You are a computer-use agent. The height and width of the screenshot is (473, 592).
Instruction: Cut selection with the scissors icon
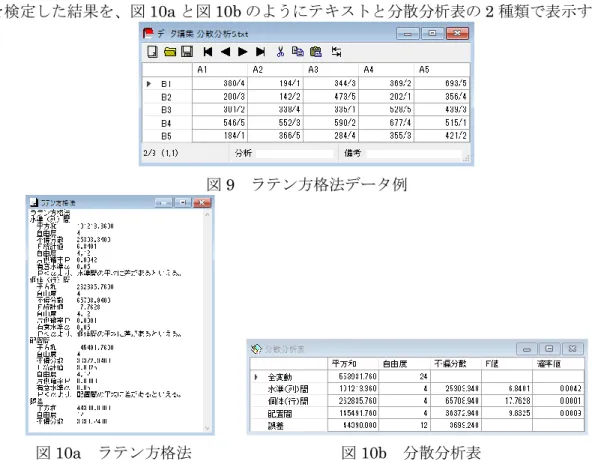(280, 52)
